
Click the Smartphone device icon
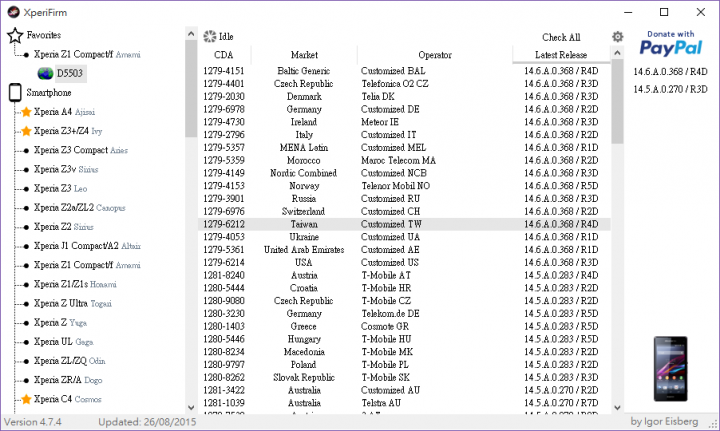(15, 93)
